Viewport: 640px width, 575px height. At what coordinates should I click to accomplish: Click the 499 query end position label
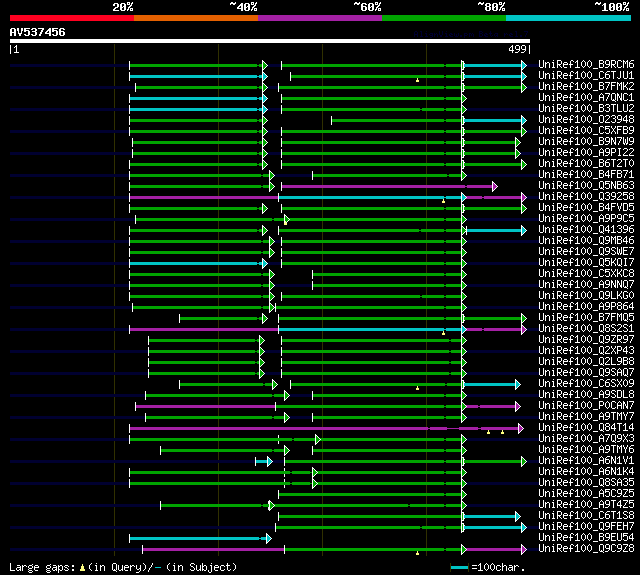pyautogui.click(x=517, y=49)
